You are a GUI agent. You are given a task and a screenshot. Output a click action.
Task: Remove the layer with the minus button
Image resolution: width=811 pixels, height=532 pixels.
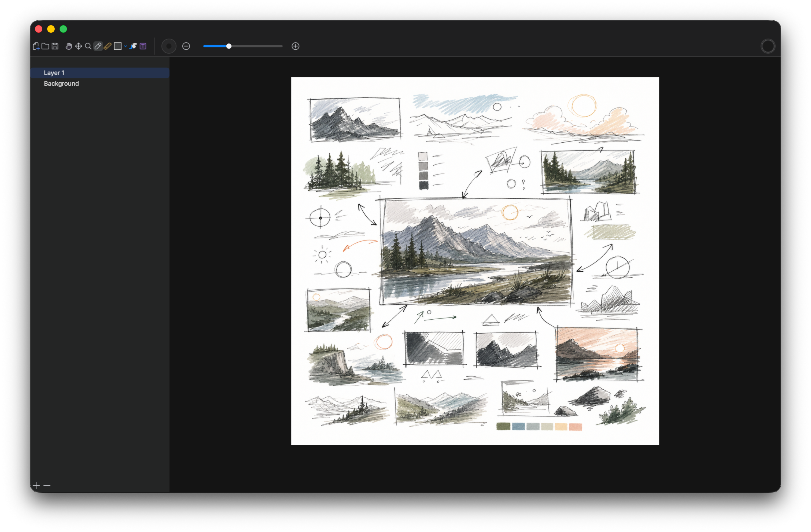(x=47, y=486)
